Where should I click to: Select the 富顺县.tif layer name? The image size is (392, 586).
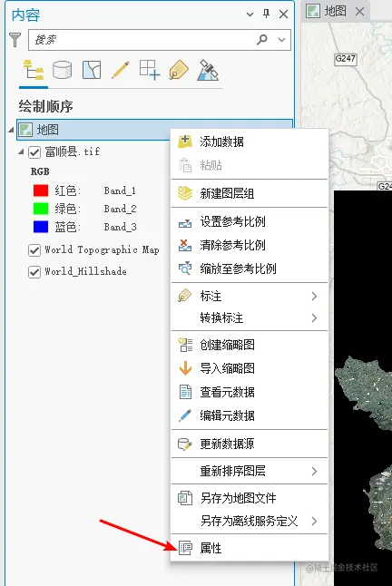click(73, 151)
